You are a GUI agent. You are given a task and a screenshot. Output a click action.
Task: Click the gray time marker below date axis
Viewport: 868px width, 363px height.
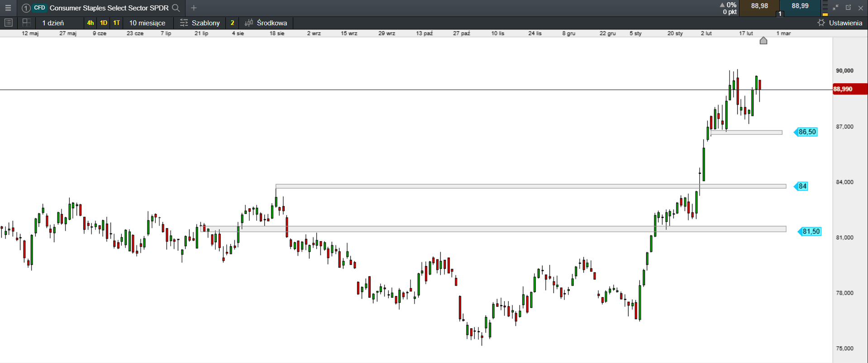click(x=763, y=41)
